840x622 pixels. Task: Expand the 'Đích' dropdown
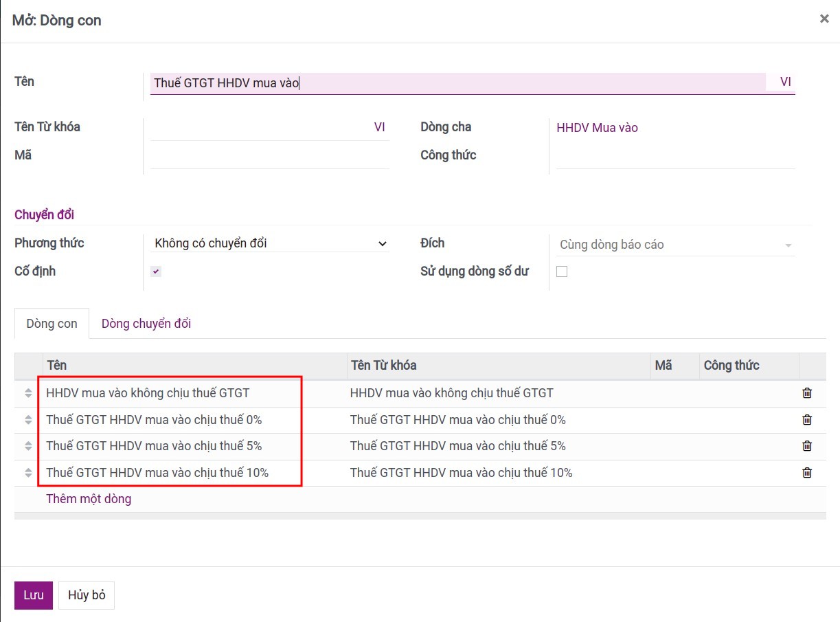point(675,245)
